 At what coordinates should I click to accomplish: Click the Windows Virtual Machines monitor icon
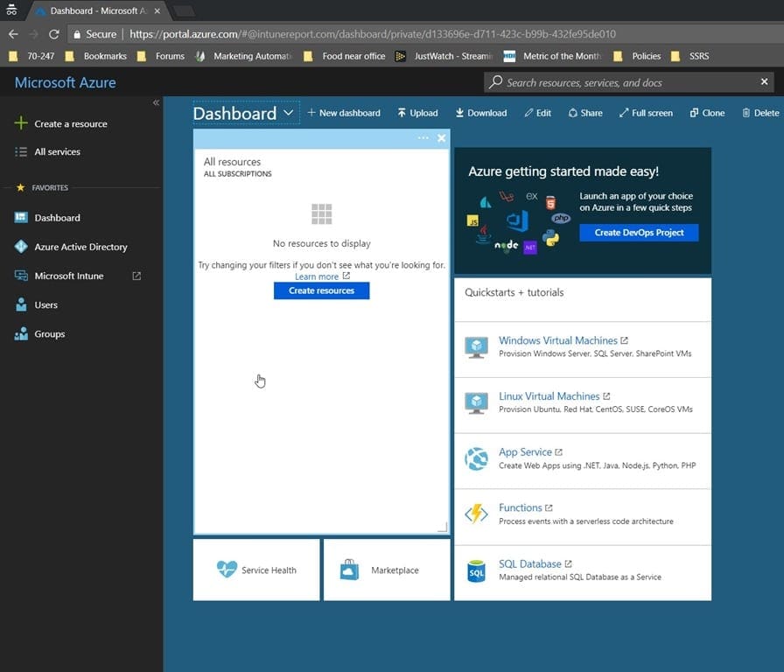click(x=477, y=347)
